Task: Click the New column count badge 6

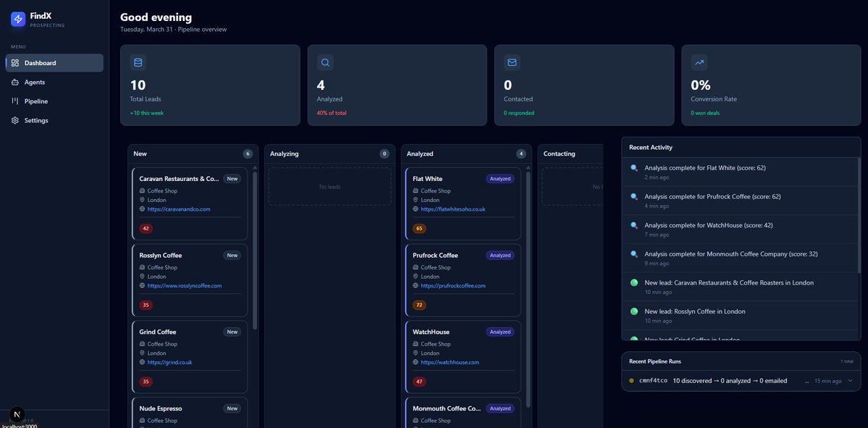Action: 248,154
